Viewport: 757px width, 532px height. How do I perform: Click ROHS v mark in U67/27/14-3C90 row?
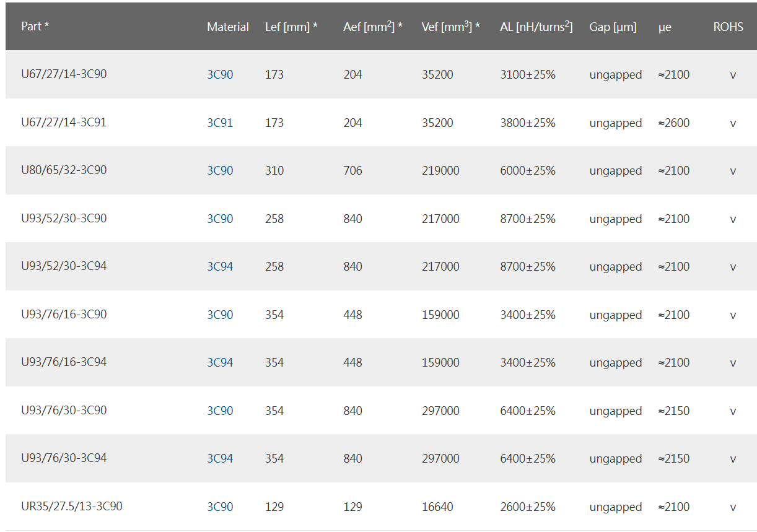pyautogui.click(x=733, y=75)
